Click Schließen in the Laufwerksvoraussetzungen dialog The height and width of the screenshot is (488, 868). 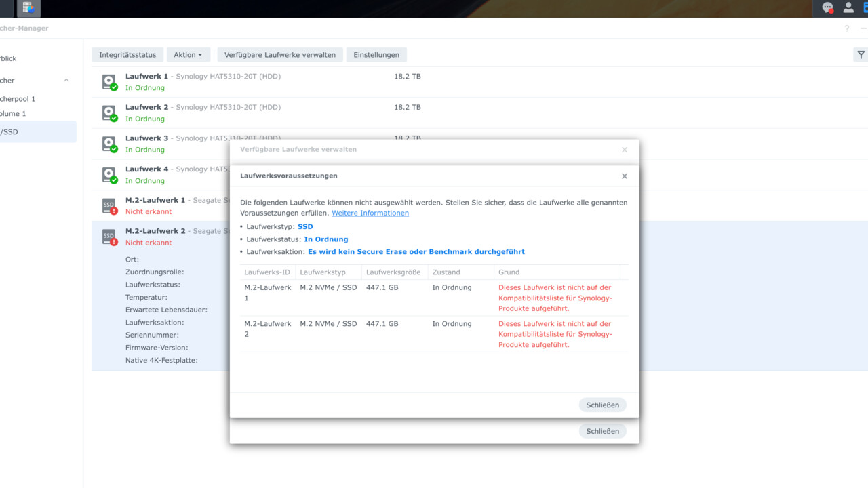(x=602, y=405)
